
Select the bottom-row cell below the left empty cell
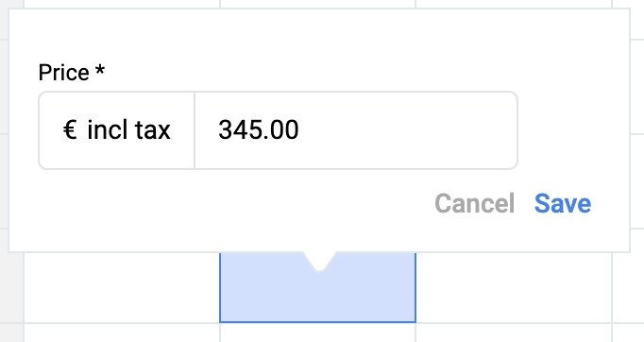coord(122,333)
